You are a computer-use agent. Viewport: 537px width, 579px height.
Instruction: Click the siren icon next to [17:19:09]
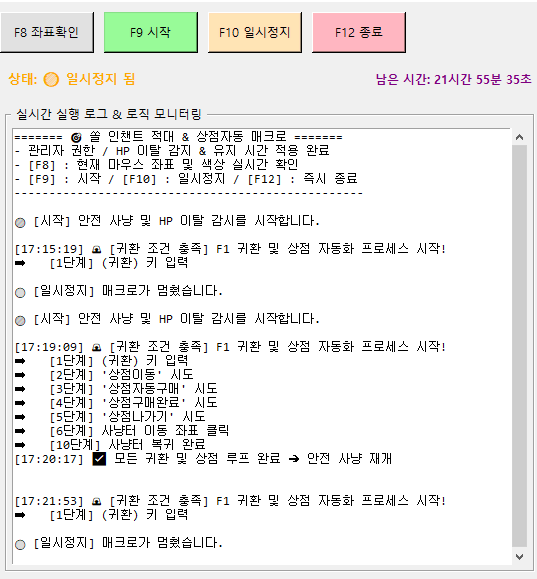click(x=97, y=347)
